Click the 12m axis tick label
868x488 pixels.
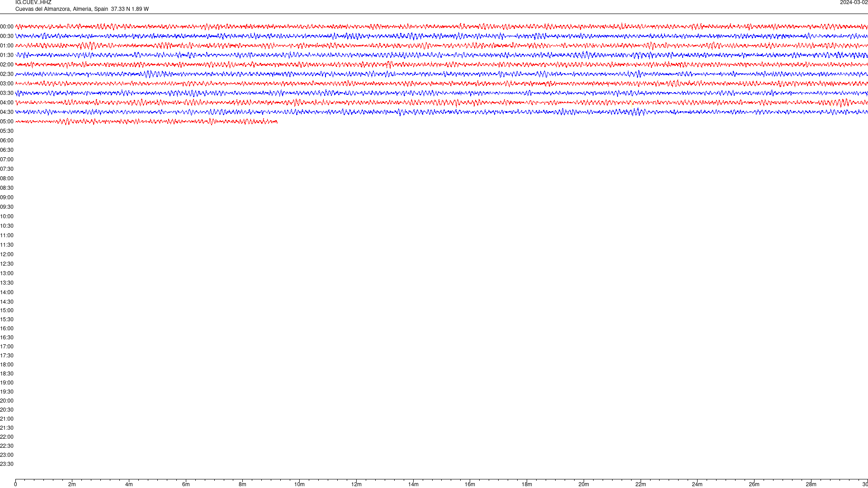(x=356, y=484)
